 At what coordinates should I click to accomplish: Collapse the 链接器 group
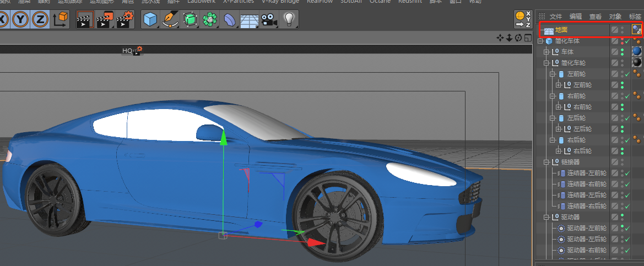point(546,162)
